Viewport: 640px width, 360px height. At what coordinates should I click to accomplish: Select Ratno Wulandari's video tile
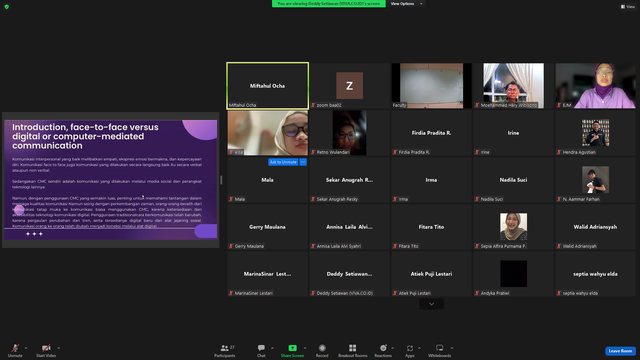[x=349, y=133]
